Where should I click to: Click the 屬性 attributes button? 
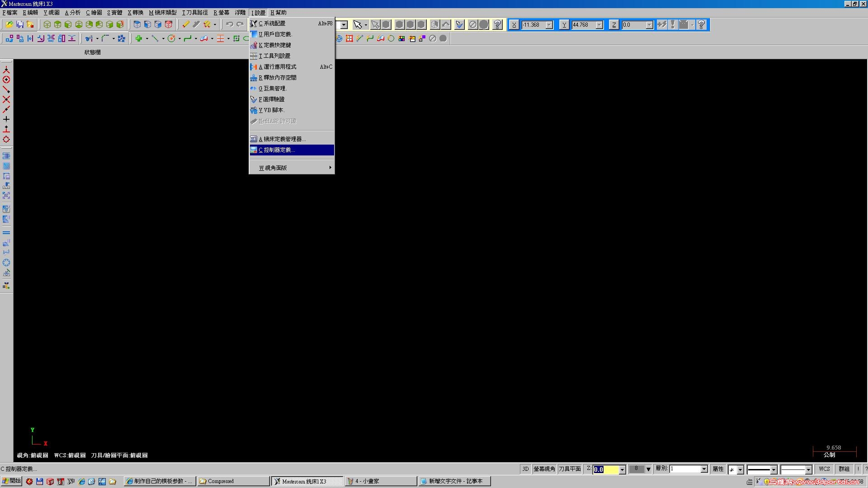[718, 469]
